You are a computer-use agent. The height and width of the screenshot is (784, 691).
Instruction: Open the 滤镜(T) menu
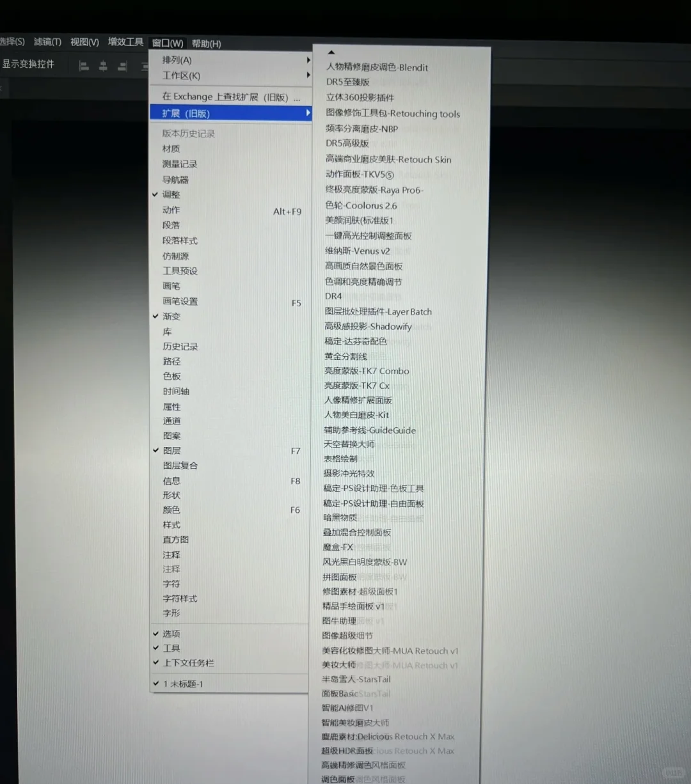(47, 42)
